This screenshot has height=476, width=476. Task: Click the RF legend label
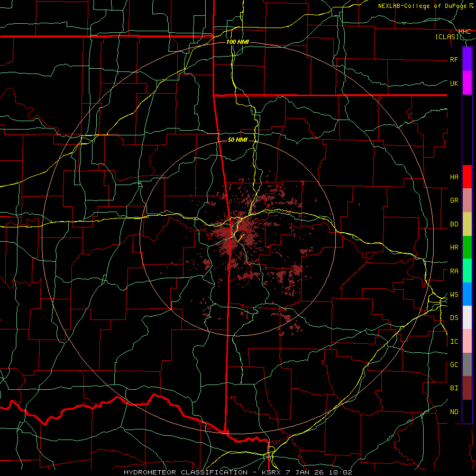pos(454,59)
